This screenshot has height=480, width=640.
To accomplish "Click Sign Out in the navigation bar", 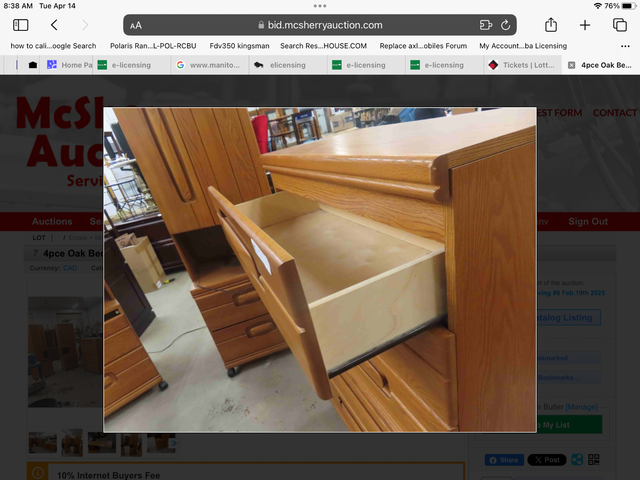I will click(x=587, y=221).
